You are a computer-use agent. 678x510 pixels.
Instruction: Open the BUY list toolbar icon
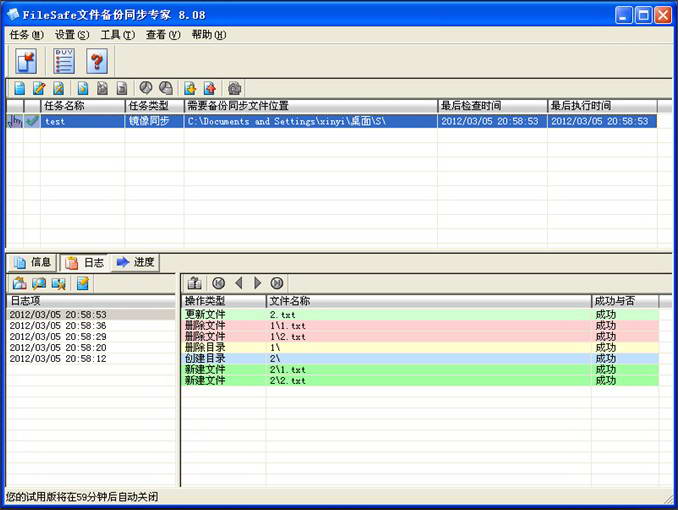64,61
